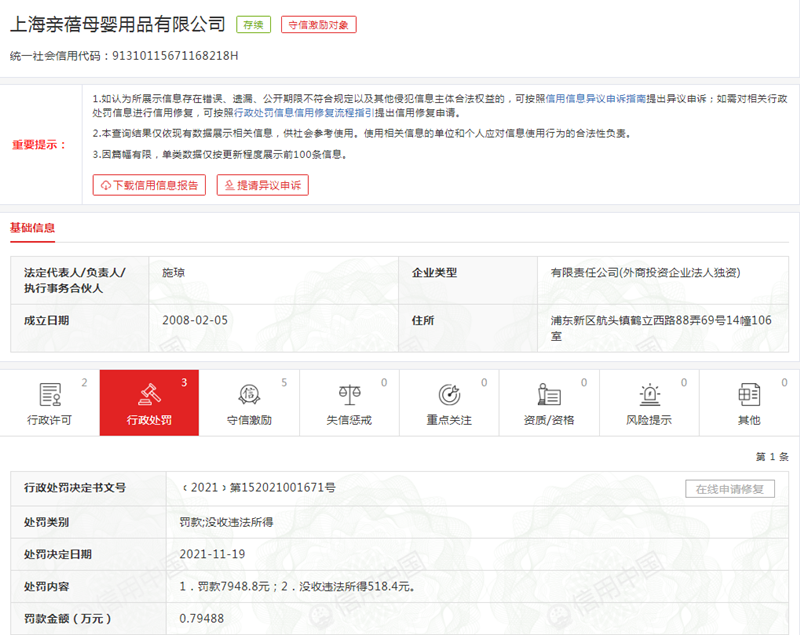
Task: Click the 重要提示 heading
Action: tap(39, 145)
